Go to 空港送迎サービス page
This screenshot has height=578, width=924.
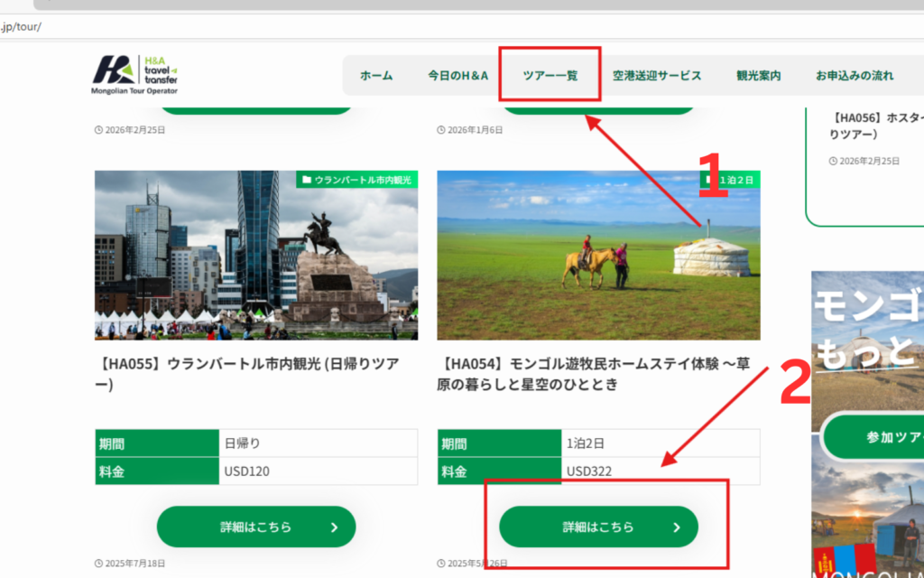click(x=656, y=76)
